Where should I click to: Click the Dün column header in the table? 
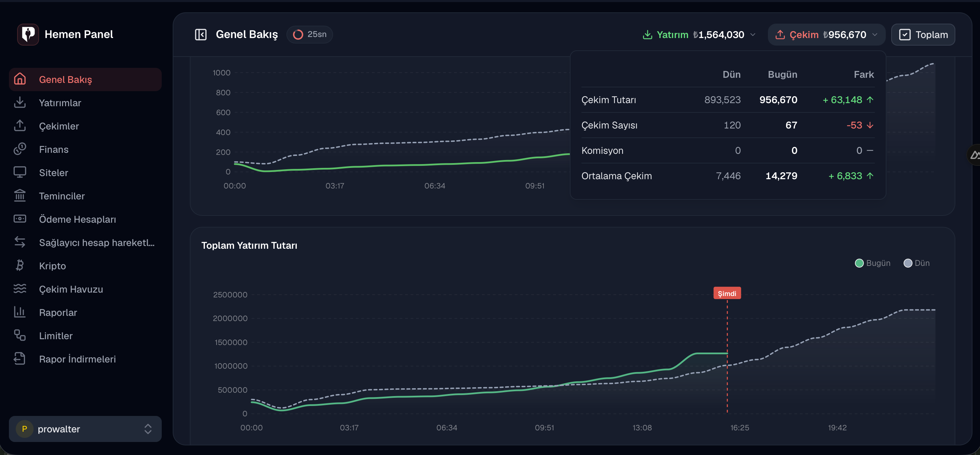pyautogui.click(x=731, y=75)
